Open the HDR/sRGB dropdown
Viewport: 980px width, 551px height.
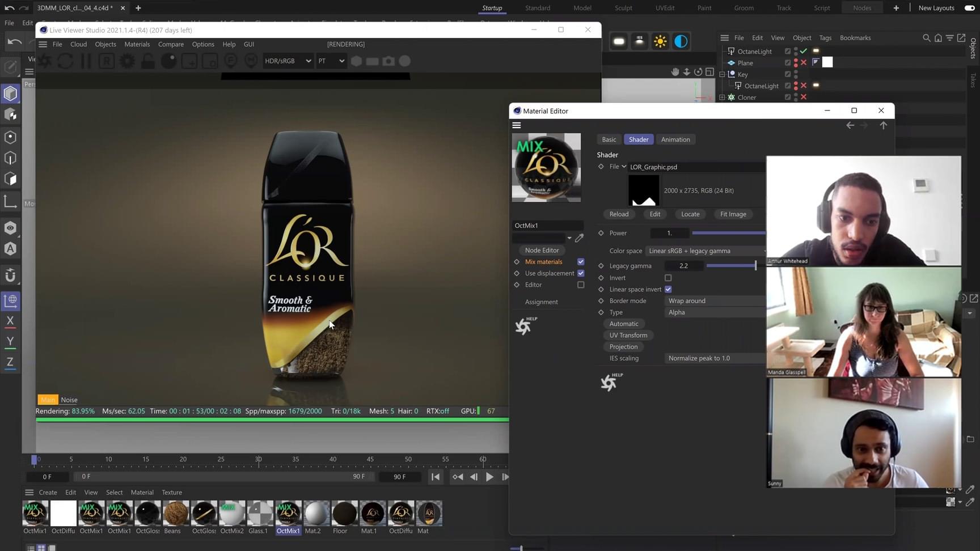click(288, 61)
